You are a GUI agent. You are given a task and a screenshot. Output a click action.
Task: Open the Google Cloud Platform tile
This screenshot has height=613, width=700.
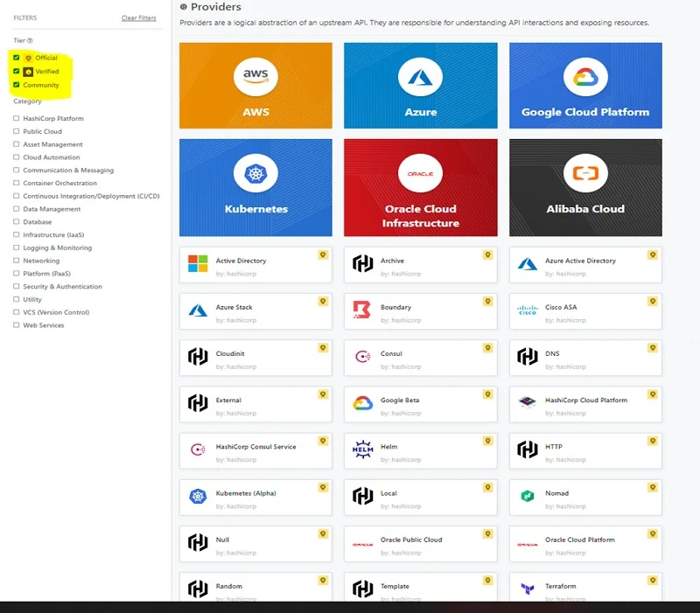585,85
